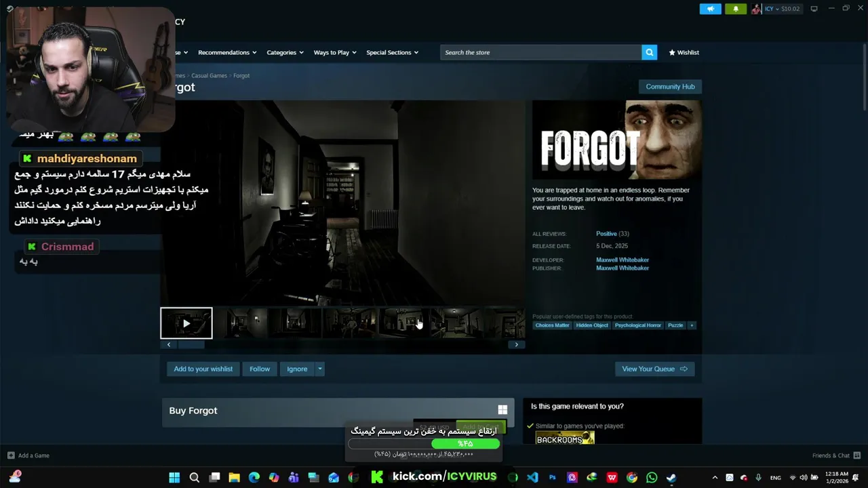Screen dimensions: 868x488
Task: Select the Choices Matter tag
Action: point(552,325)
